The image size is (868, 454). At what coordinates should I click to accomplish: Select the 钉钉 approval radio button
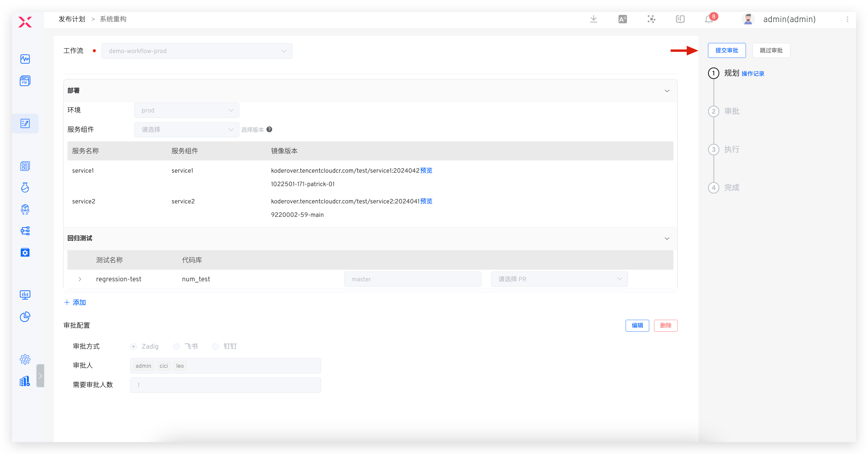215,347
